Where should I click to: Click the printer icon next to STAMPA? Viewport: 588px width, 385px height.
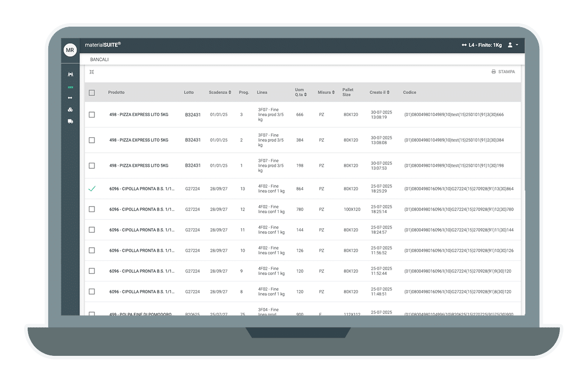pyautogui.click(x=494, y=72)
